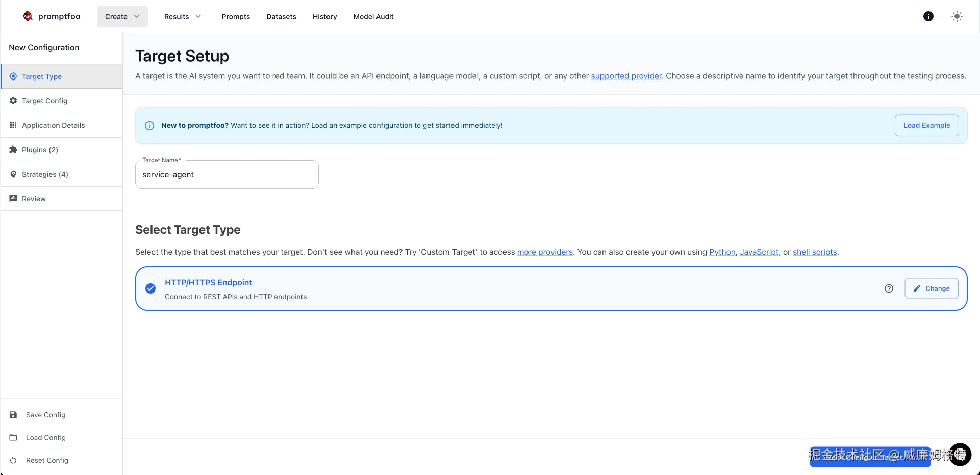
Task: Follow the supported provider link
Action: [626, 76]
